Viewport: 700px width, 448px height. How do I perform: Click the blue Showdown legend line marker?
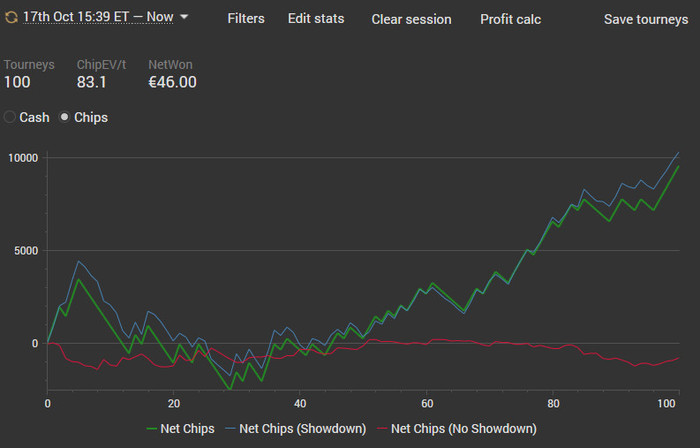[230, 429]
